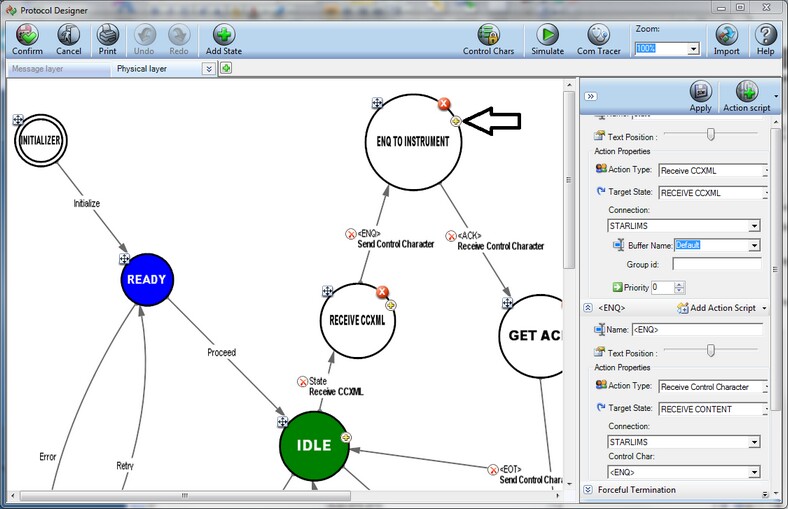Click the Redo toolbar icon
The width and height of the screenshot is (788, 509).
tap(178, 40)
